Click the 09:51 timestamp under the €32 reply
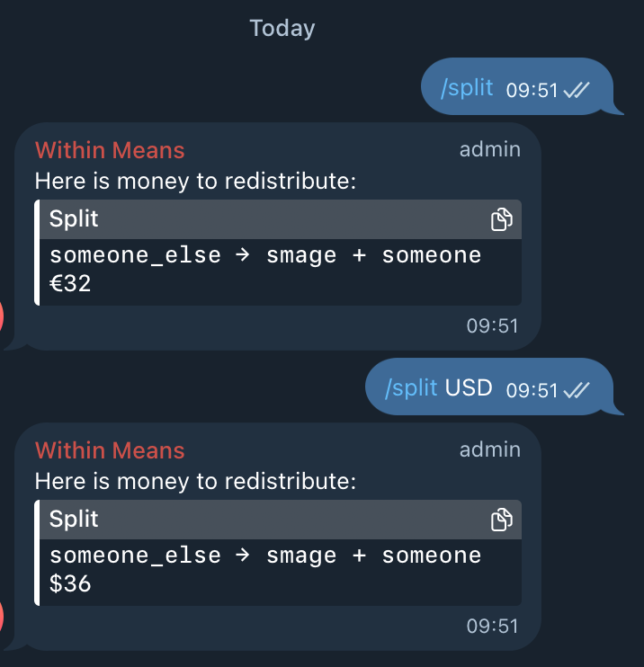The height and width of the screenshot is (667, 644). coord(492,326)
